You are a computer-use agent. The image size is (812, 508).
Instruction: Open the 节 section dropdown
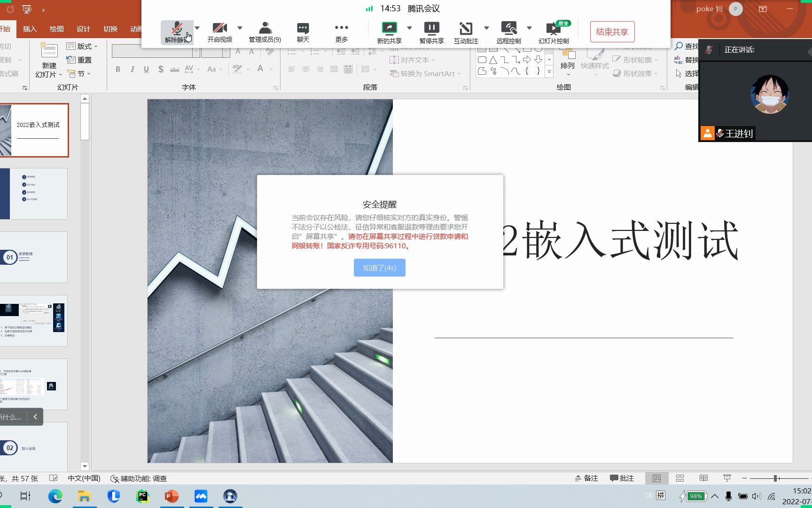pyautogui.click(x=78, y=73)
